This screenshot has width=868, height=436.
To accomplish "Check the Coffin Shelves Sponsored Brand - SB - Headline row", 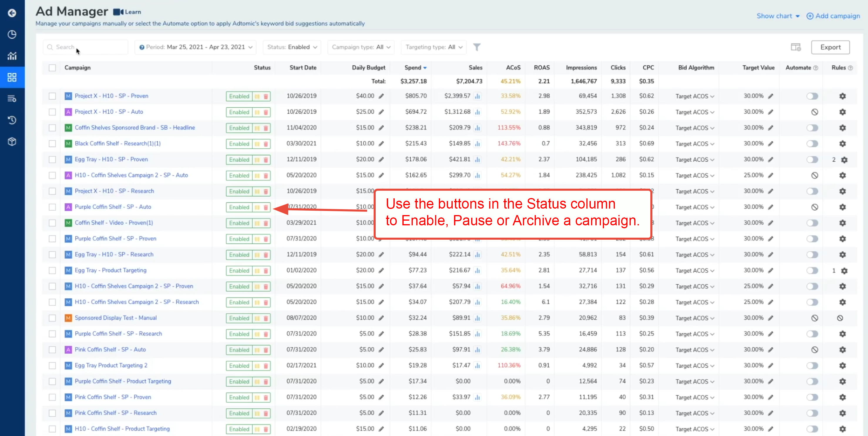I will coord(52,128).
